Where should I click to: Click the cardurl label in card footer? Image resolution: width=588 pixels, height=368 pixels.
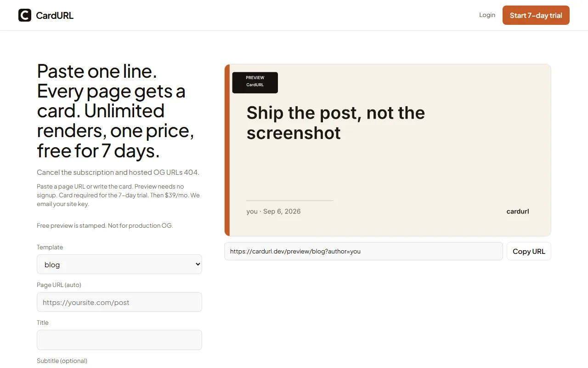(x=518, y=212)
